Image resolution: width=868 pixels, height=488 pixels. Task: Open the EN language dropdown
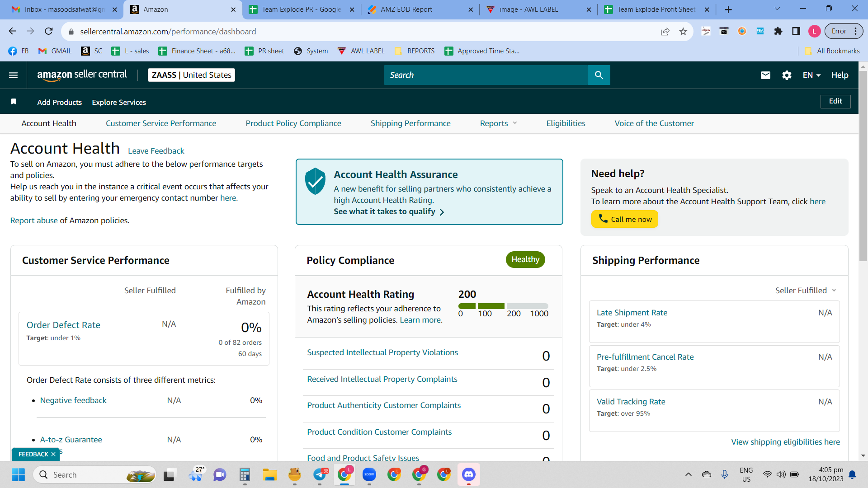pos(811,75)
